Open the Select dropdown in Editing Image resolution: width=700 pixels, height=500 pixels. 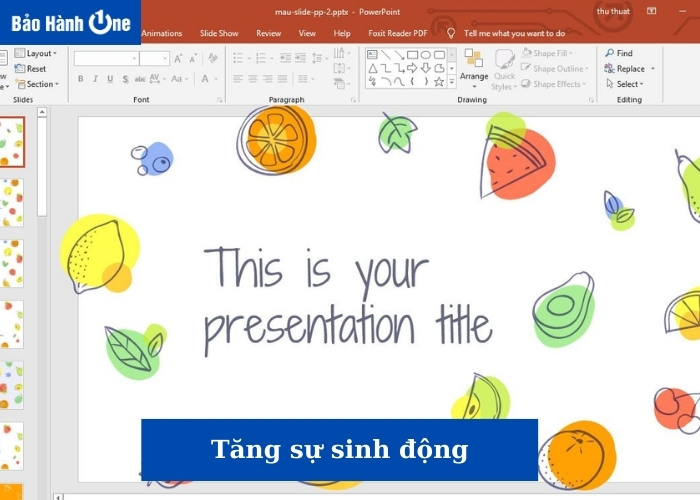[x=625, y=84]
